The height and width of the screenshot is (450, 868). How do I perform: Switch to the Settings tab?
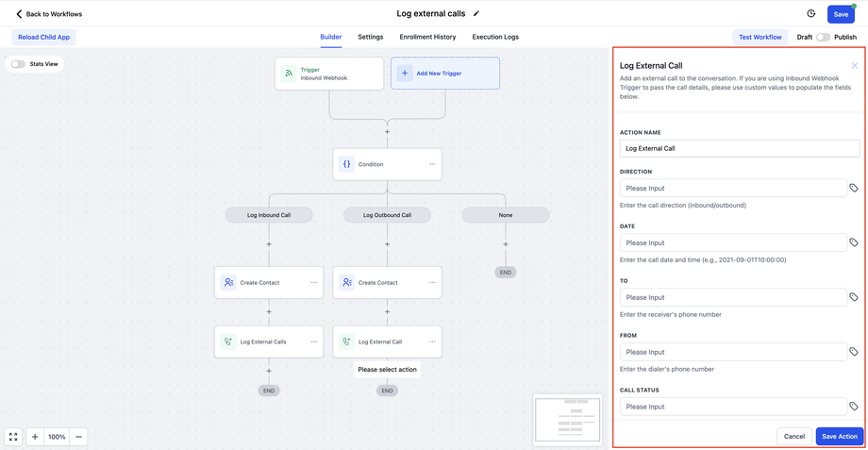(370, 37)
